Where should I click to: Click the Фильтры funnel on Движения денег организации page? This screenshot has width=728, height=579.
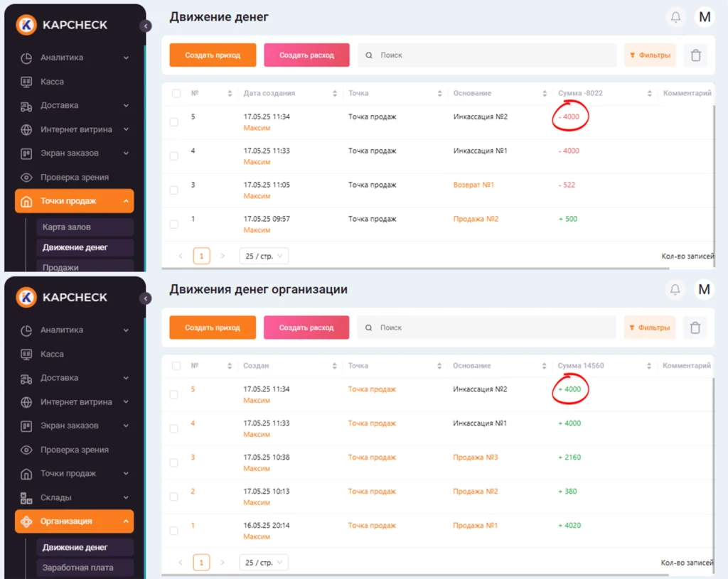[x=633, y=328]
